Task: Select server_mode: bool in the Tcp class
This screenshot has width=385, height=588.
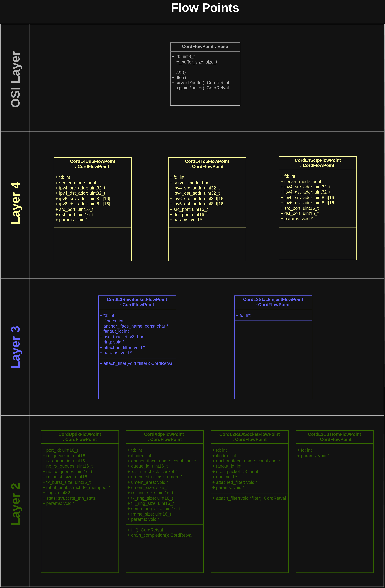Action: [190, 183]
